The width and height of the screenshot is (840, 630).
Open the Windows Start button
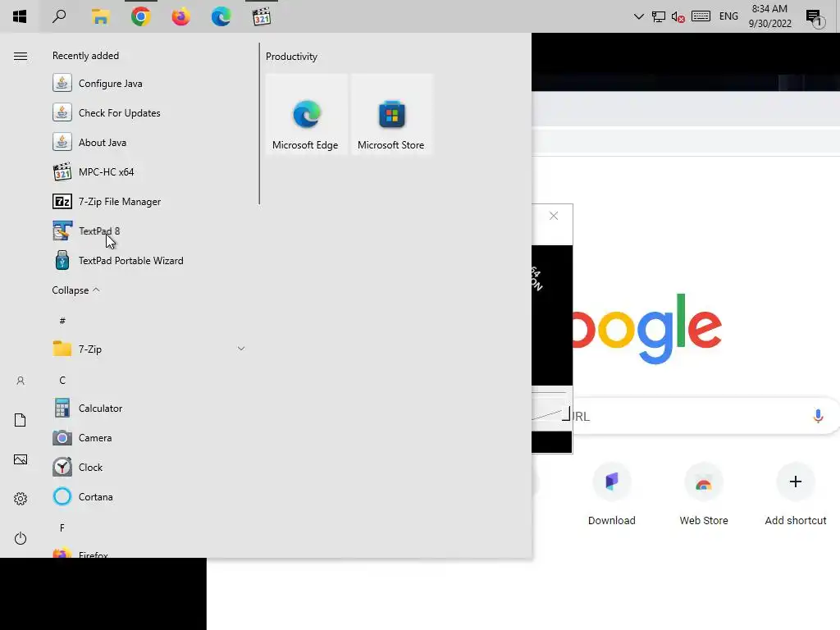(20, 16)
